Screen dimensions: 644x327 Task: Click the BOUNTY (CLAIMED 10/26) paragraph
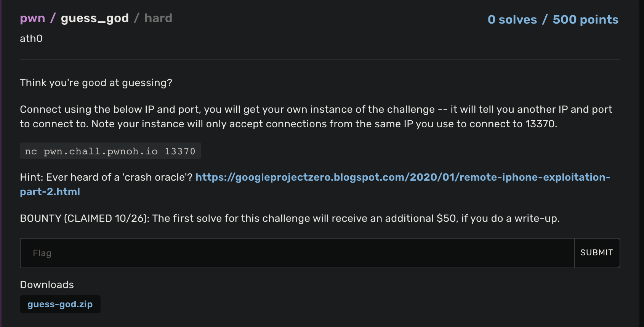pyautogui.click(x=290, y=218)
